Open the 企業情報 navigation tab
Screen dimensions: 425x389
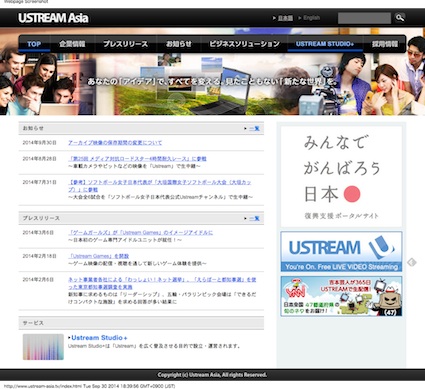72,44
